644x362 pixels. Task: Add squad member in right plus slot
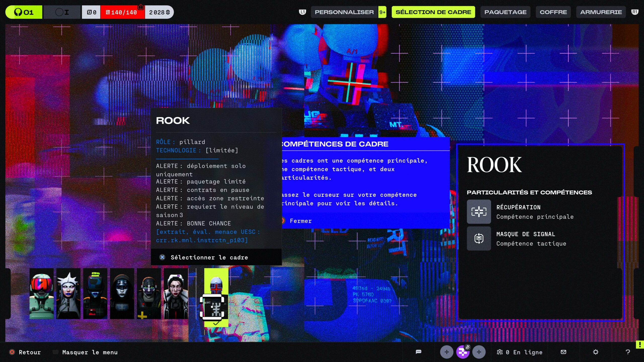coord(479,352)
